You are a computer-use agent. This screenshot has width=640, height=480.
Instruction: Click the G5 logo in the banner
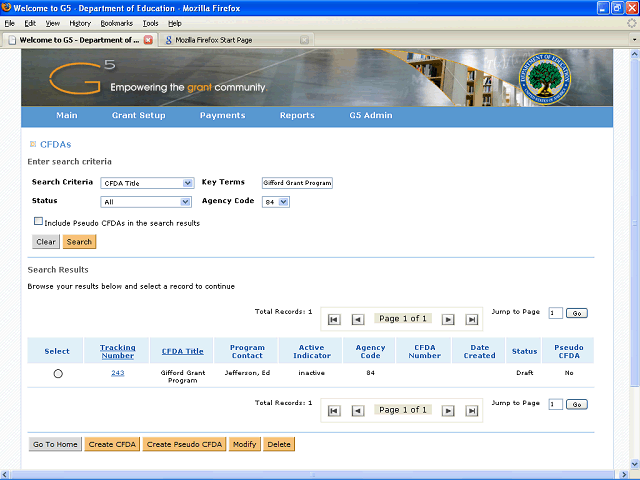[x=82, y=76]
